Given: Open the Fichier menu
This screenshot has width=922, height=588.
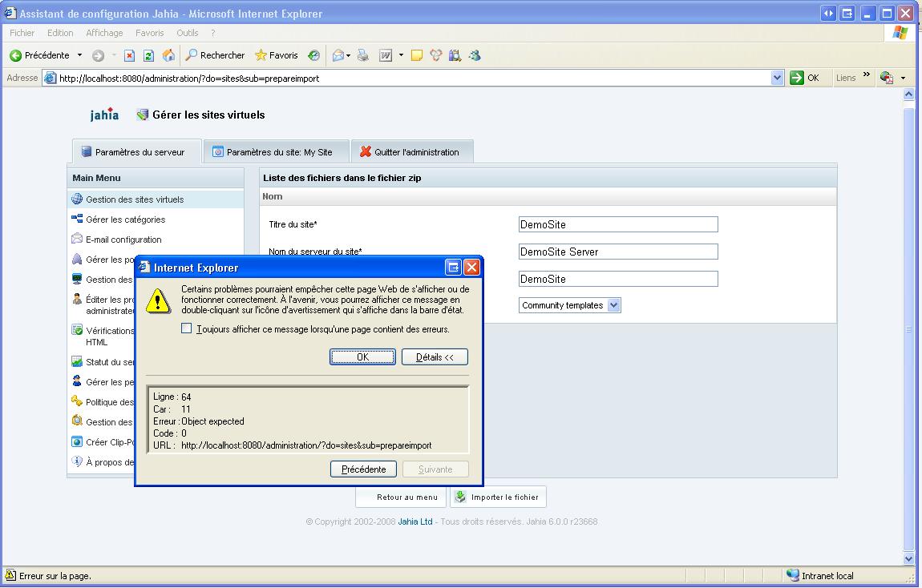Looking at the screenshot, I should [22, 33].
